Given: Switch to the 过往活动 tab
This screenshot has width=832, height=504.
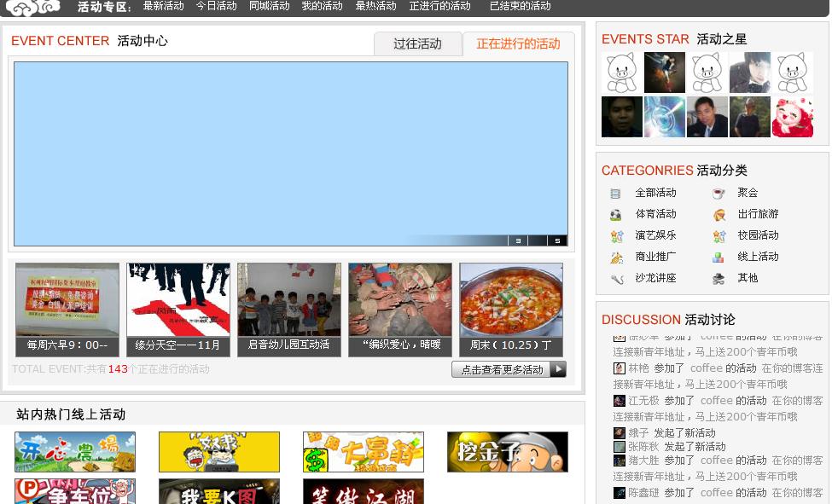Looking at the screenshot, I should coord(417,44).
